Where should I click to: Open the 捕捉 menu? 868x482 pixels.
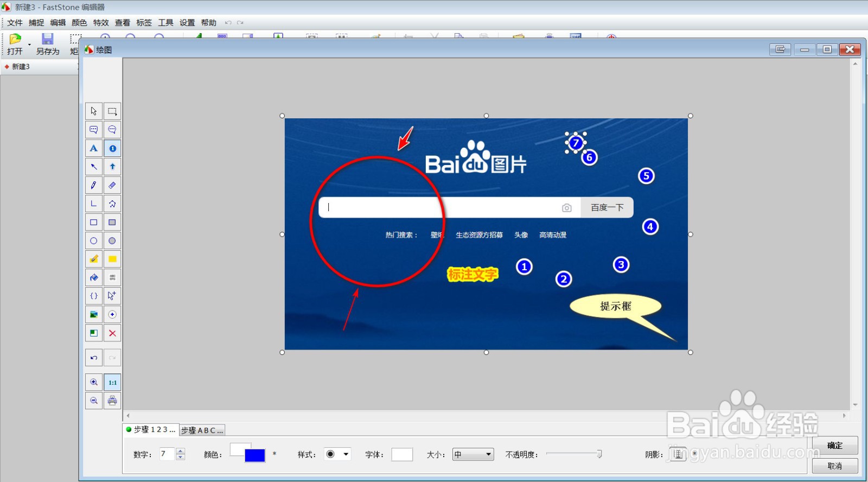click(x=36, y=22)
